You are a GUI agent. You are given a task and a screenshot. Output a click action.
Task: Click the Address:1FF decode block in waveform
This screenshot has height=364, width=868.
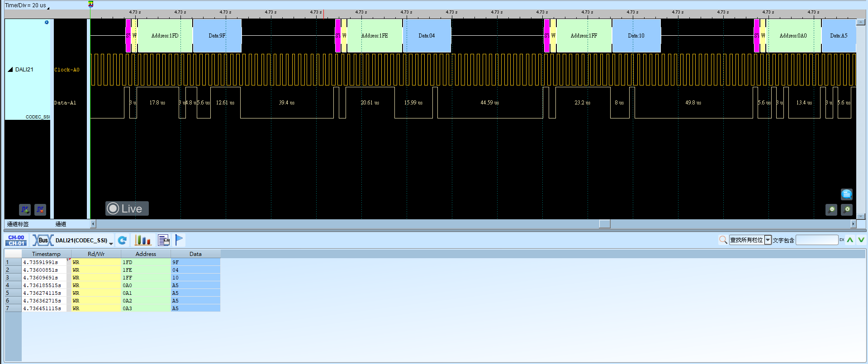584,36
